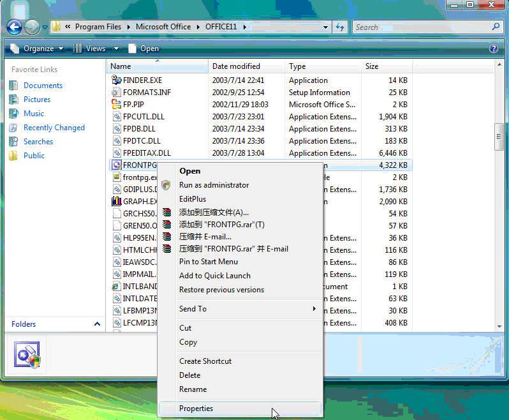This screenshot has width=509, height=420.
Task: Choose Rename in context menu
Action: [x=240, y=389]
